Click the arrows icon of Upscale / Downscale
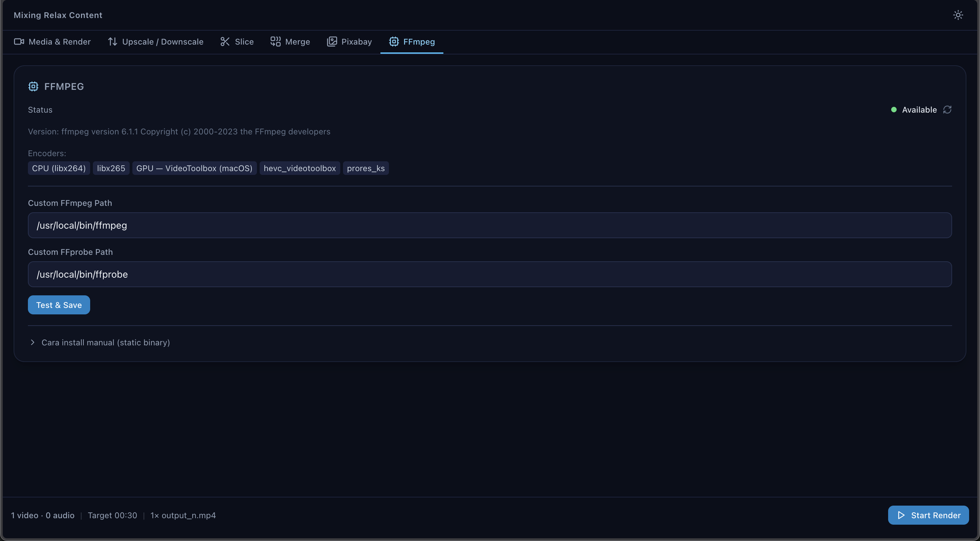The image size is (980, 541). [112, 42]
